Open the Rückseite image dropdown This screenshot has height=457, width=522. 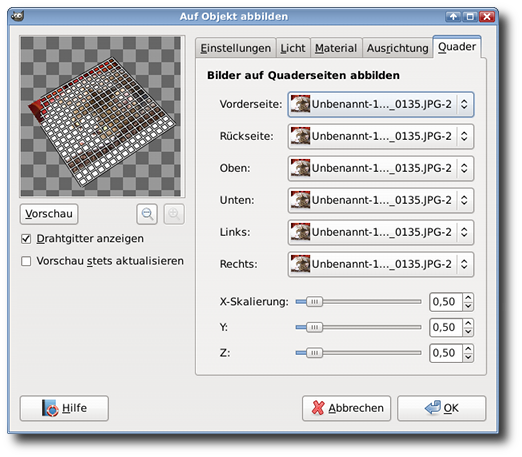click(x=381, y=136)
